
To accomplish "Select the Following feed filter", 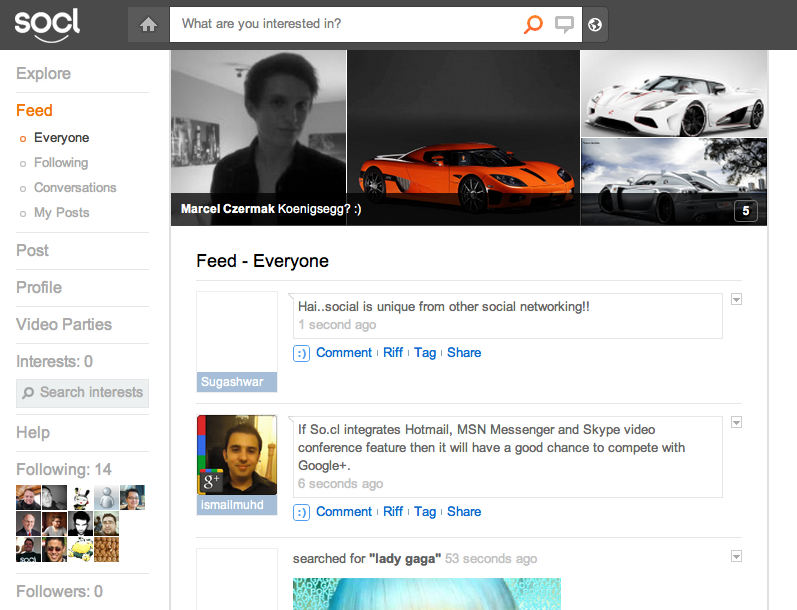I will click(60, 163).
